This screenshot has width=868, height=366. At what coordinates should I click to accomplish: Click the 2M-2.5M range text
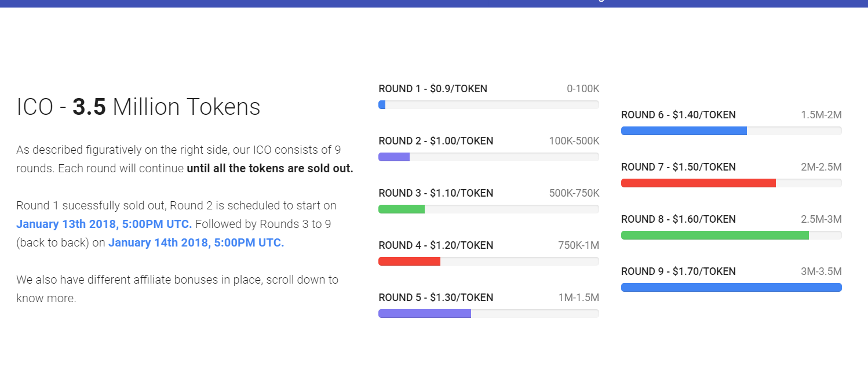[x=821, y=167]
